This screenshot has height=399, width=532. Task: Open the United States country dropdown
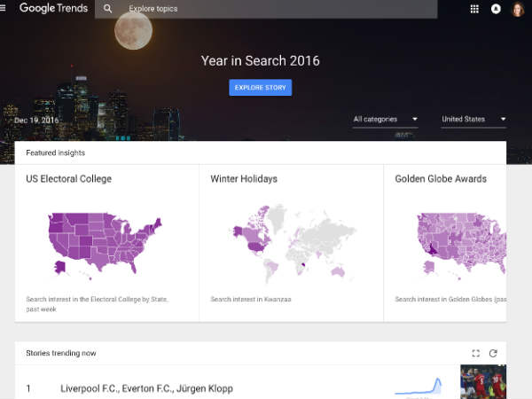[x=473, y=120]
